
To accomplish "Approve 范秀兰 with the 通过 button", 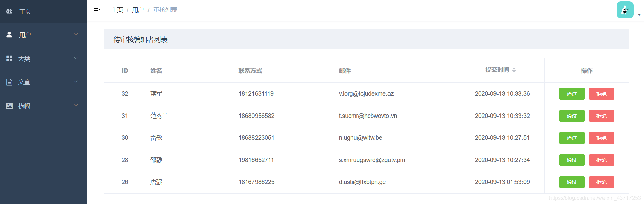I will tap(572, 116).
